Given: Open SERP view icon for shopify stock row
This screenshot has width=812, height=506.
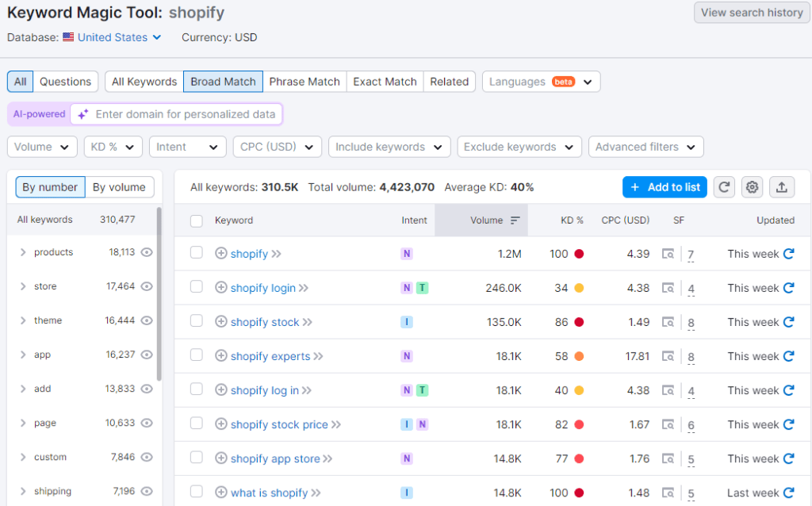Looking at the screenshot, I should 668,322.
